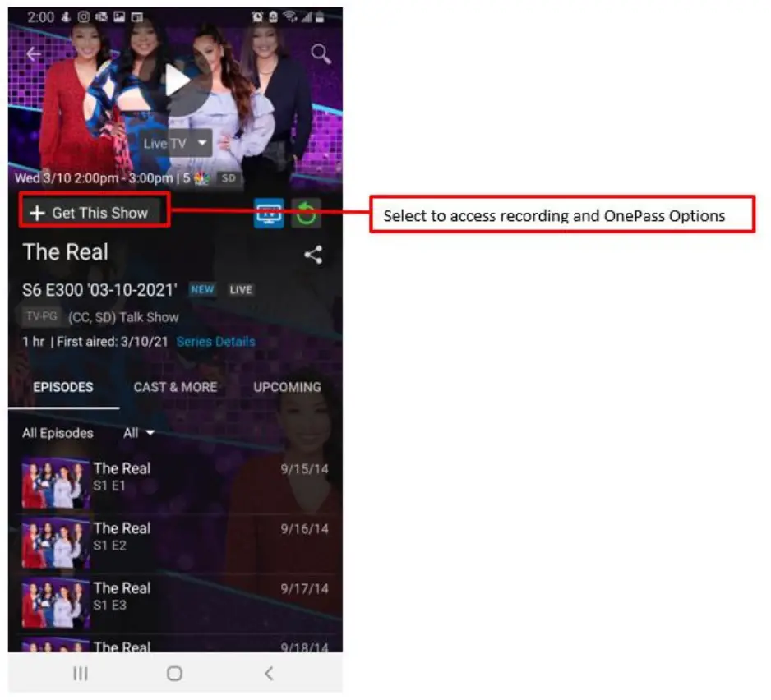This screenshot has height=700, width=771.
Task: Tap the SD quality badge
Action: tap(229, 178)
